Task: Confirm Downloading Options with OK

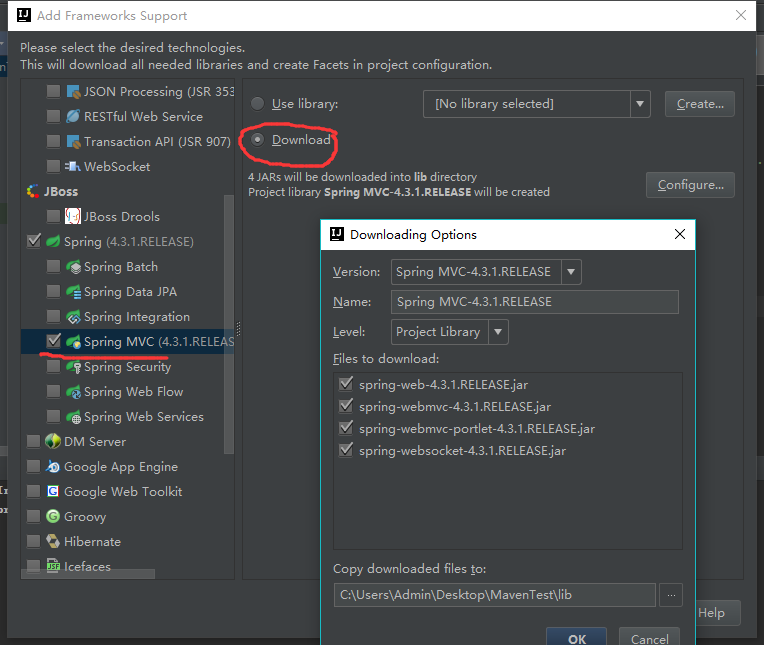Action: [x=576, y=638]
